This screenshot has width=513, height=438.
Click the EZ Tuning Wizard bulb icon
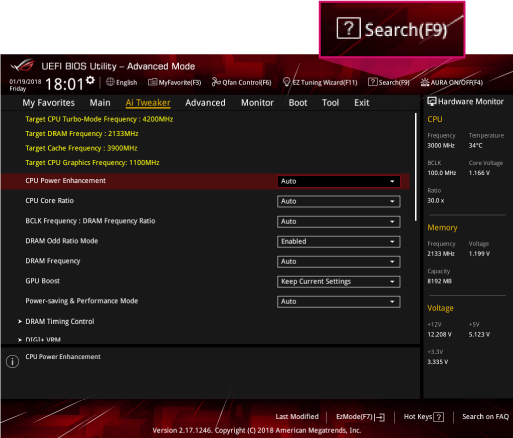286,82
